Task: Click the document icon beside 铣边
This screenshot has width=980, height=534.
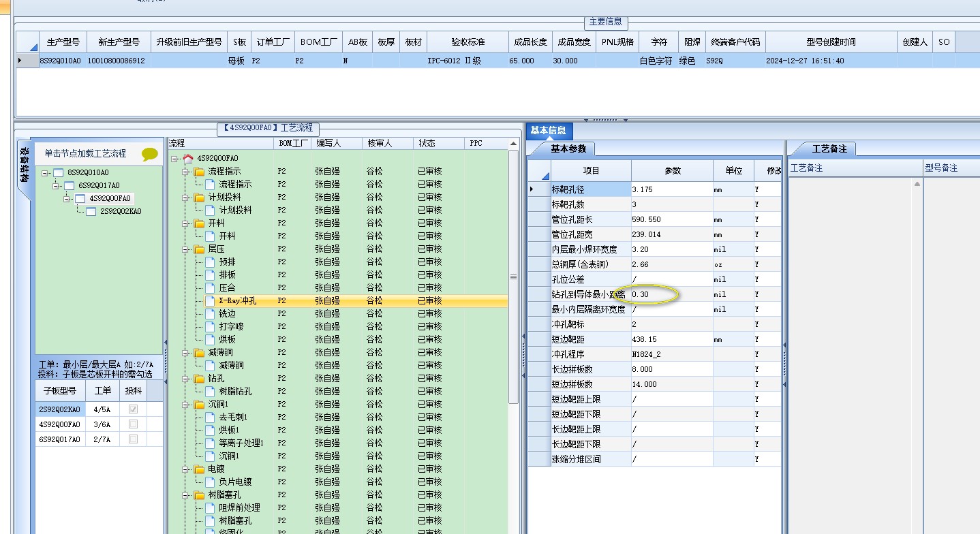Action: (x=210, y=313)
